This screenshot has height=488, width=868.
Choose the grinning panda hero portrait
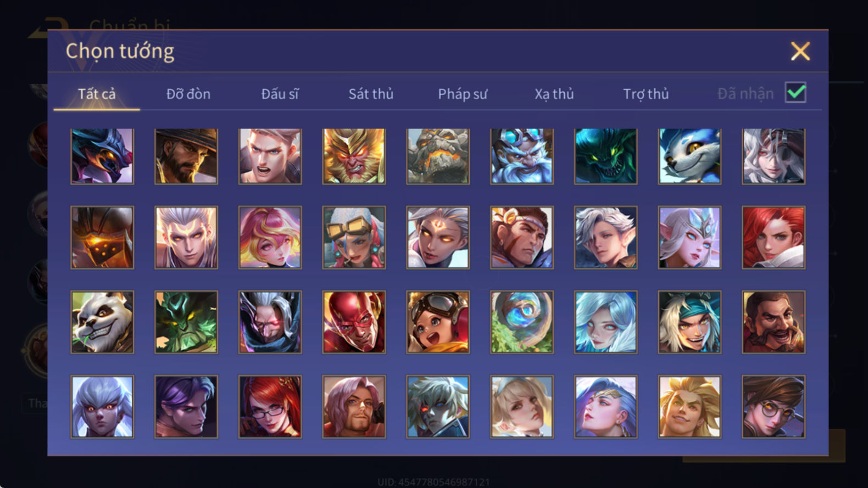(102, 322)
